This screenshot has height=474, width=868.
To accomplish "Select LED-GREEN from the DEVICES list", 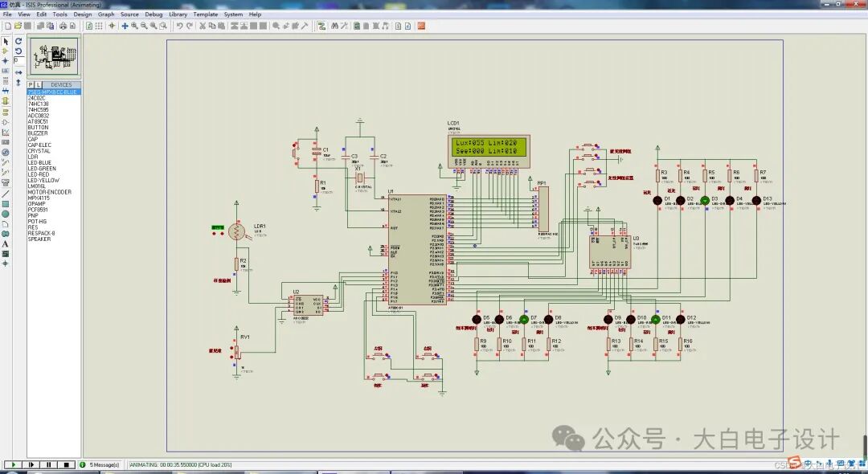I will point(42,169).
